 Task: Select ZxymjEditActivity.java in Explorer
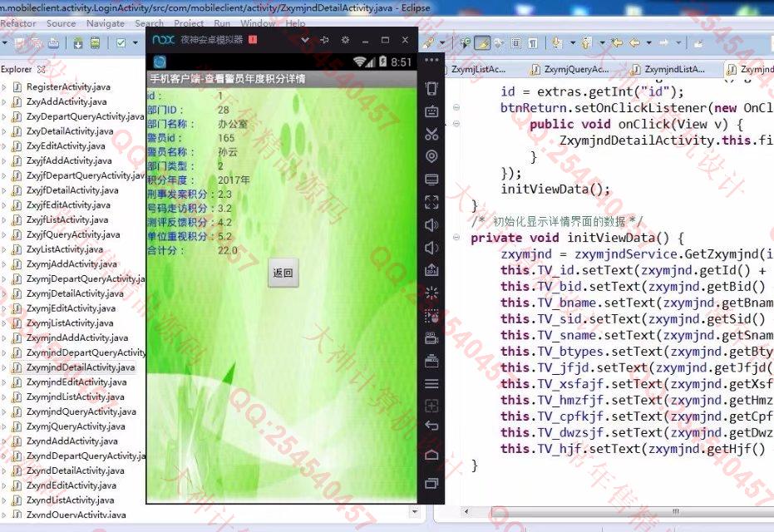pos(71,308)
